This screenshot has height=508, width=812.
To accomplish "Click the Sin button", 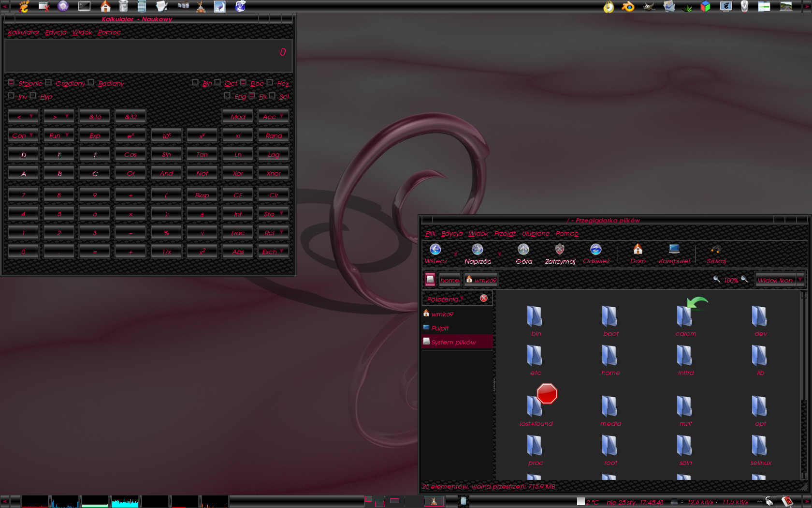I will (x=166, y=154).
